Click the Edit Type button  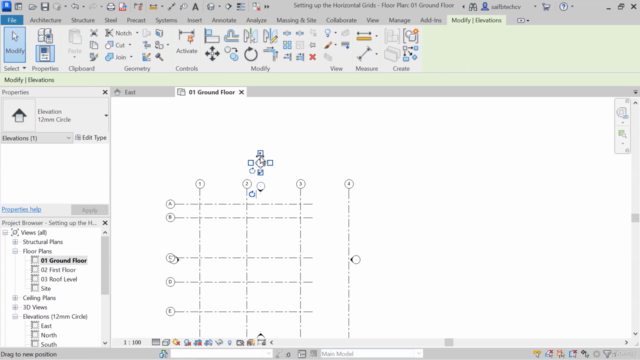(x=91, y=138)
